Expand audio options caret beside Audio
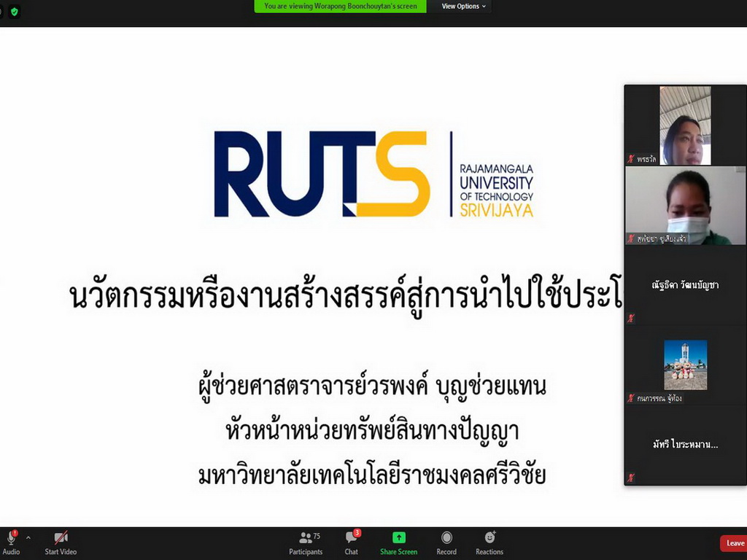 (28, 537)
